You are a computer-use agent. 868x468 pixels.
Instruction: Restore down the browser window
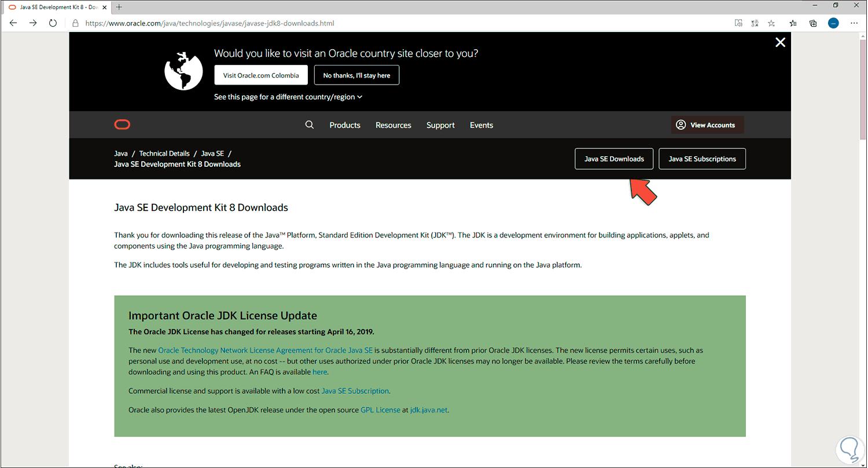click(836, 5)
